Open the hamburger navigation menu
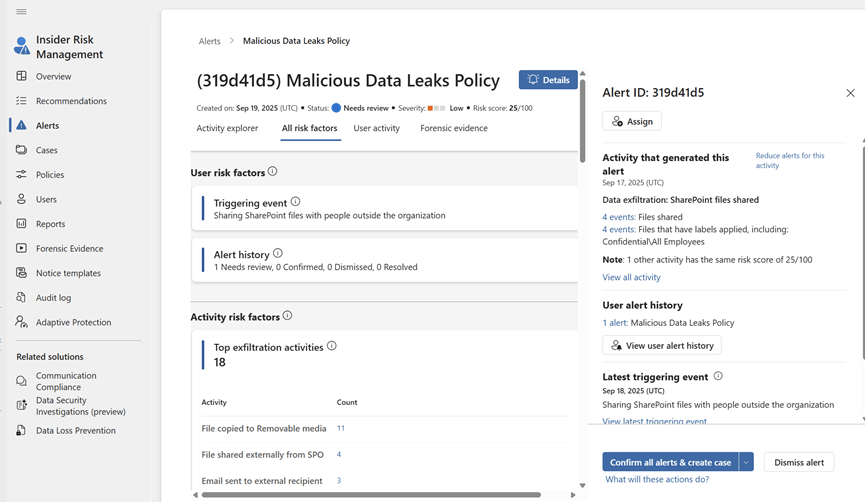The height and width of the screenshot is (502, 865). 21,12
